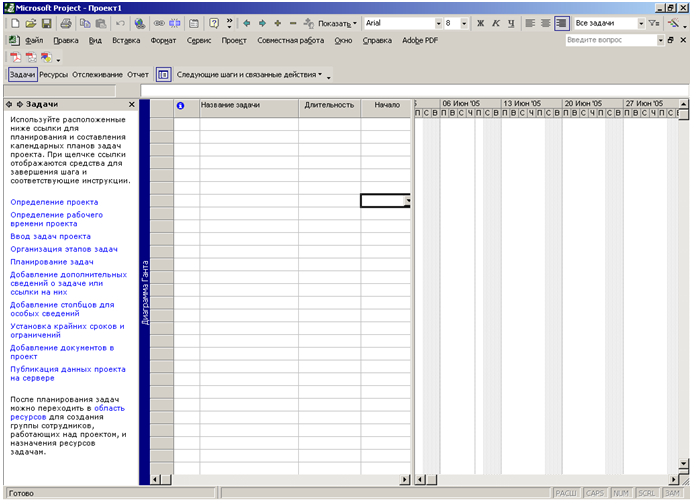696x504 pixels.
Task: Expand Следующие шаги и связанные действия menu
Action: [249, 75]
